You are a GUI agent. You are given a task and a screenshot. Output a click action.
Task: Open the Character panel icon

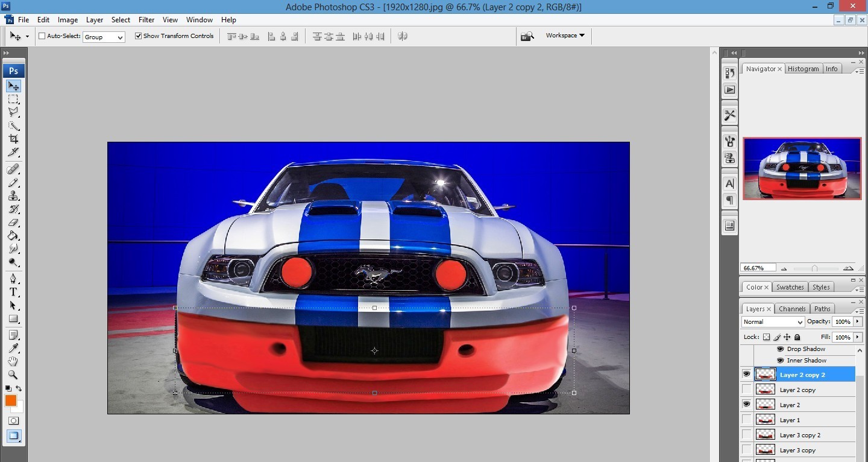pos(729,184)
